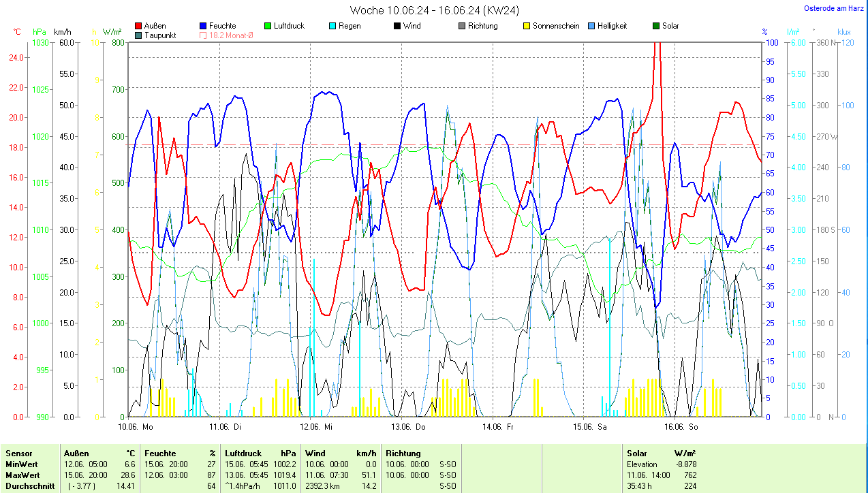The height and width of the screenshot is (493, 868).
Task: Click the Taupunkt legend square
Action: [x=139, y=35]
